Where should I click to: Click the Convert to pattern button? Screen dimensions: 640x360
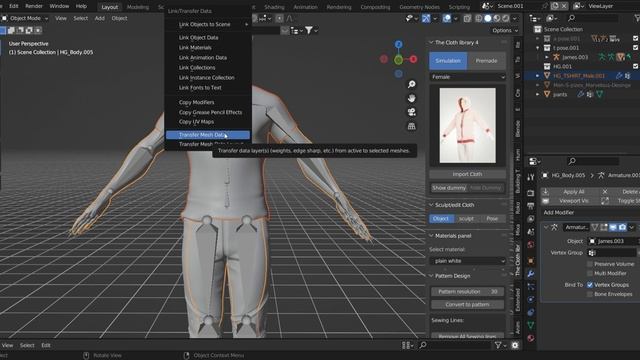[x=467, y=304]
